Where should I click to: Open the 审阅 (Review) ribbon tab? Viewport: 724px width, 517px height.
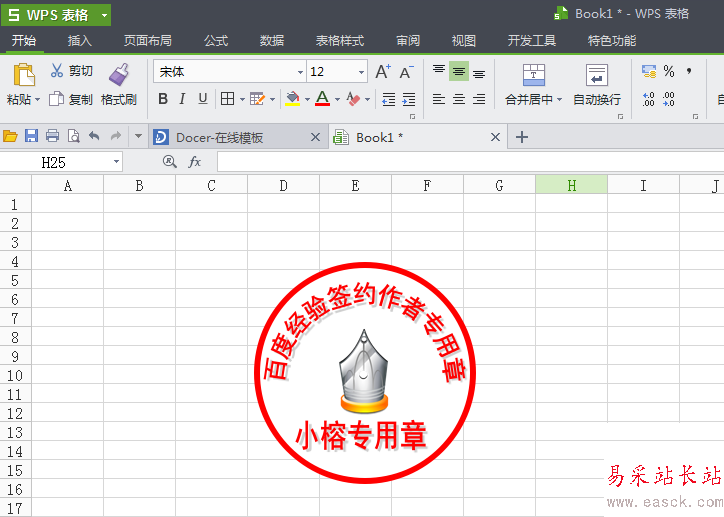point(408,41)
